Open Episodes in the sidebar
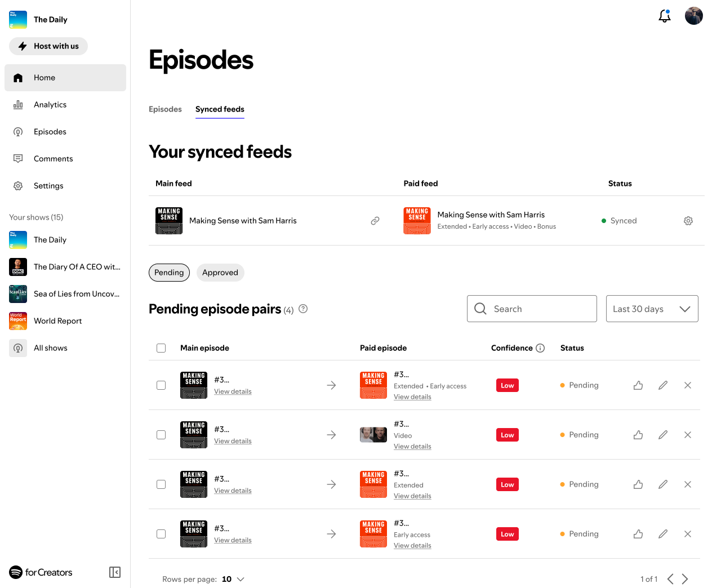721x588 pixels. pos(65,132)
